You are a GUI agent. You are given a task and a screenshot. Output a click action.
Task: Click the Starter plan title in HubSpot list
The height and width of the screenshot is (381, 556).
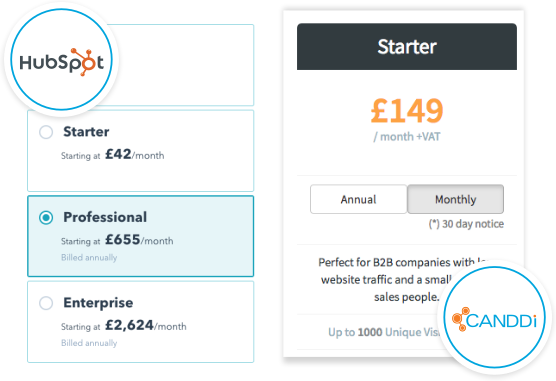(86, 132)
